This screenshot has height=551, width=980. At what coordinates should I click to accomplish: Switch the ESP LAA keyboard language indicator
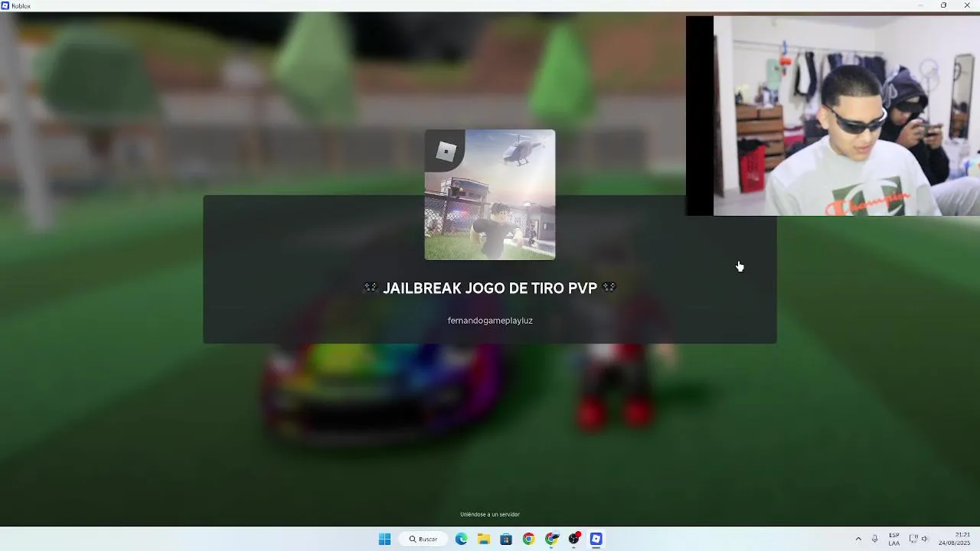point(894,539)
